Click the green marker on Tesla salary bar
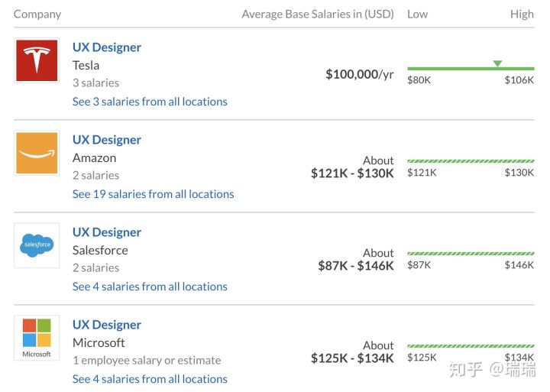The width and height of the screenshot is (550, 392). pos(497,63)
